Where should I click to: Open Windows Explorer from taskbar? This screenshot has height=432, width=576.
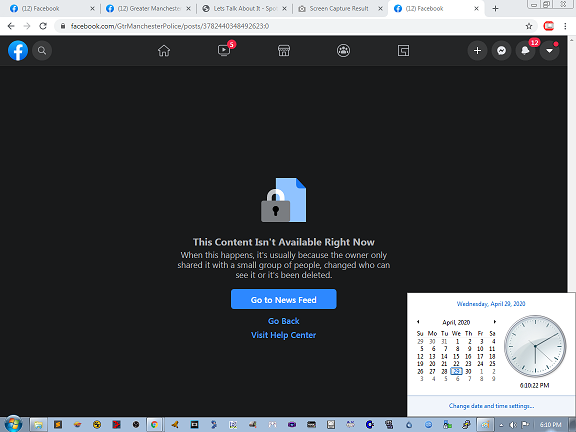point(38,425)
